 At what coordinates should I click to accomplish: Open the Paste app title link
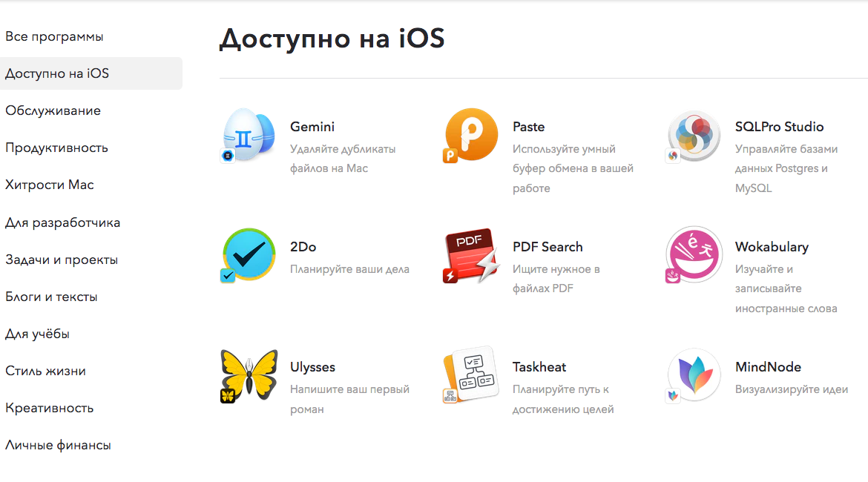point(529,127)
